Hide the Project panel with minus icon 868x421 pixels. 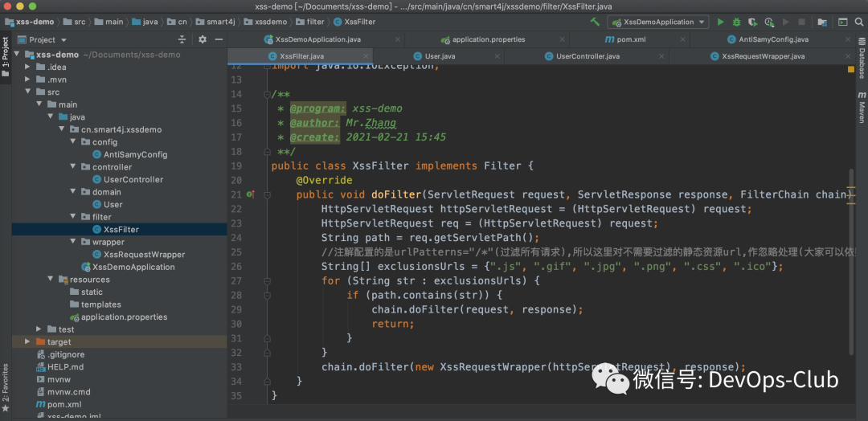219,39
